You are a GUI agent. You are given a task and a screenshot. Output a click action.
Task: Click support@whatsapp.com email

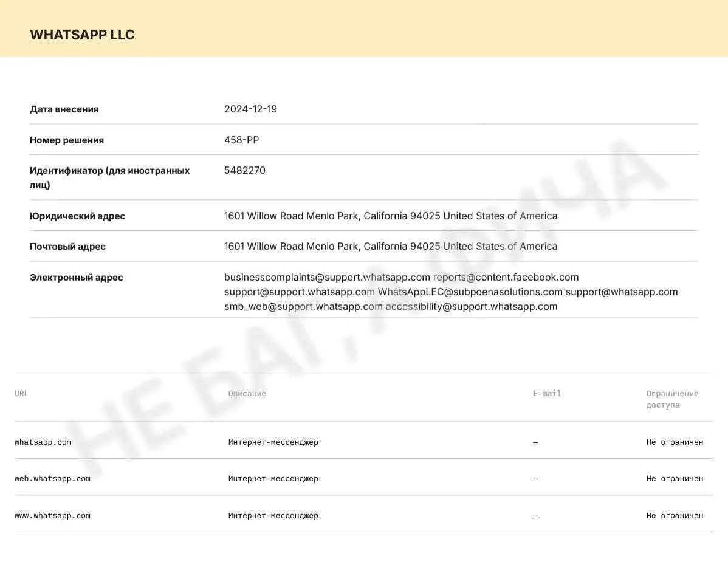coord(622,292)
